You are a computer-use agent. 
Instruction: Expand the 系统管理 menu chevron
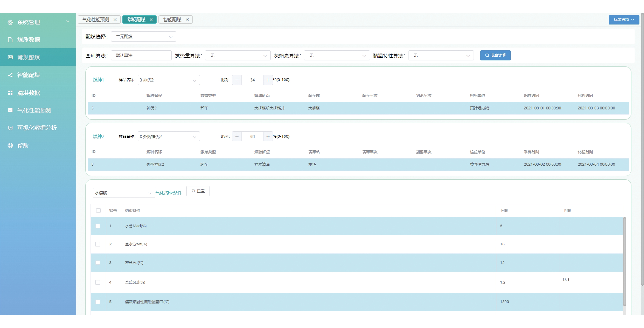pyautogui.click(x=68, y=21)
